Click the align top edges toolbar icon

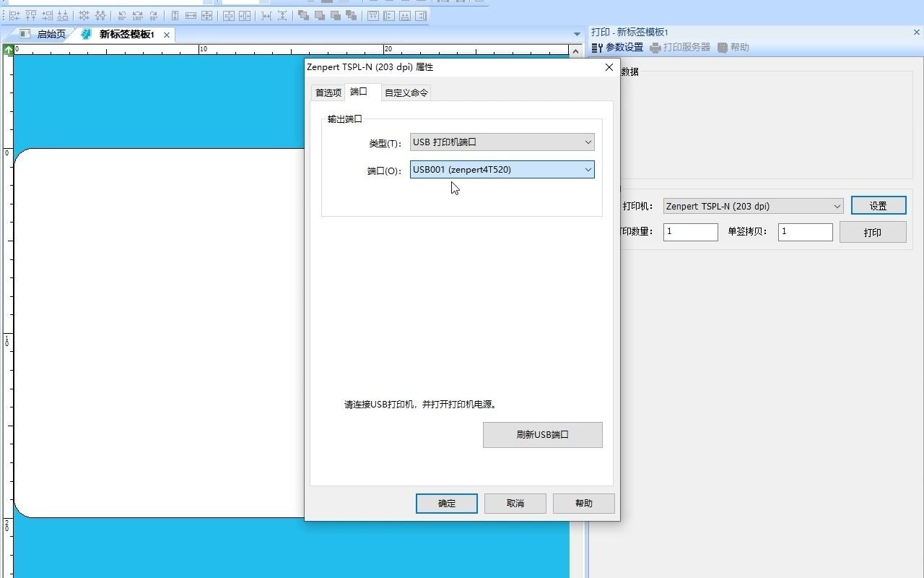31,15
